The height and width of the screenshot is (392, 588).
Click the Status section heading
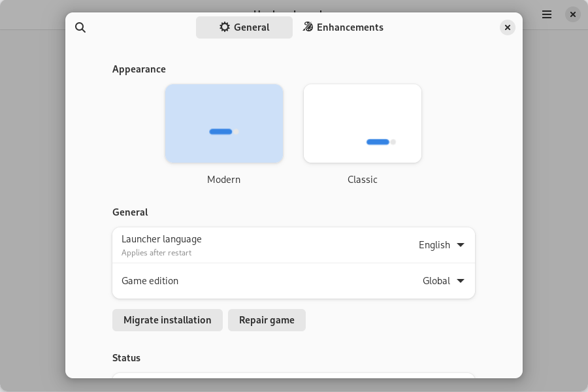pyautogui.click(x=126, y=358)
